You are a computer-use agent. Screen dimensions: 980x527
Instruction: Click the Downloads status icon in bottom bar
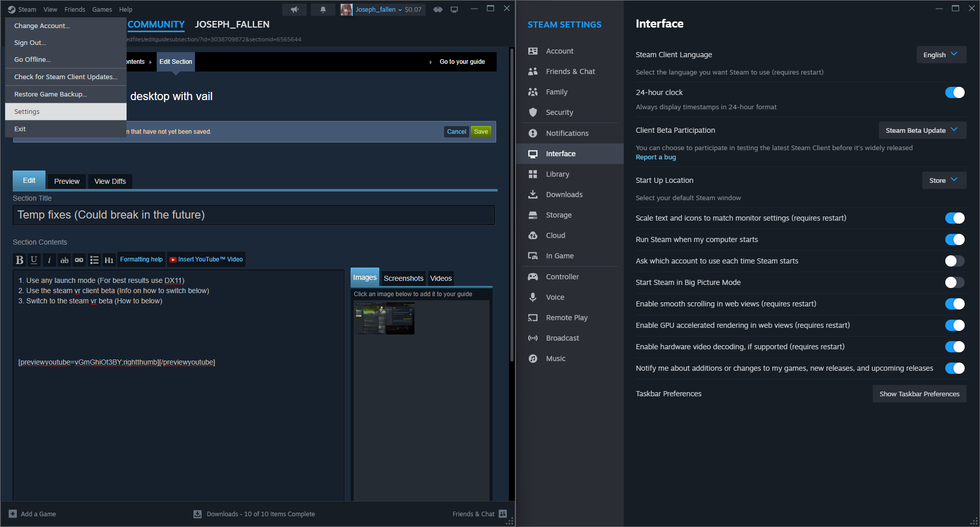pos(198,514)
